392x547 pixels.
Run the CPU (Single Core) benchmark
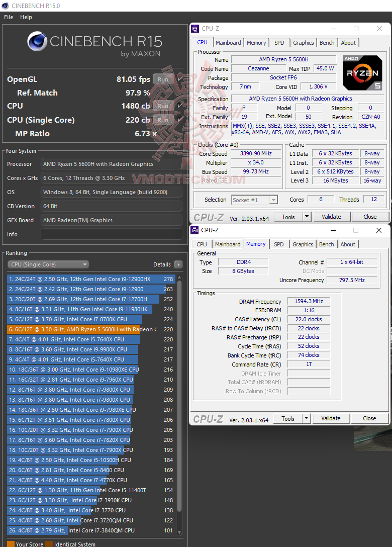point(163,120)
